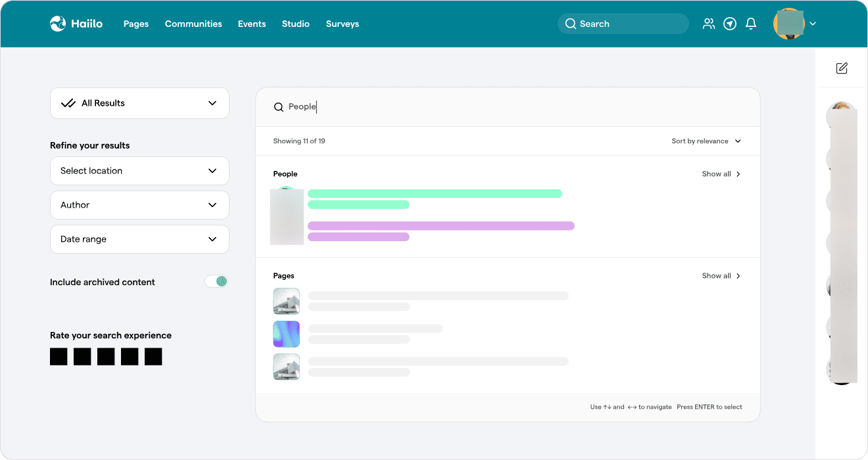
Task: Show all People results
Action: tap(721, 174)
